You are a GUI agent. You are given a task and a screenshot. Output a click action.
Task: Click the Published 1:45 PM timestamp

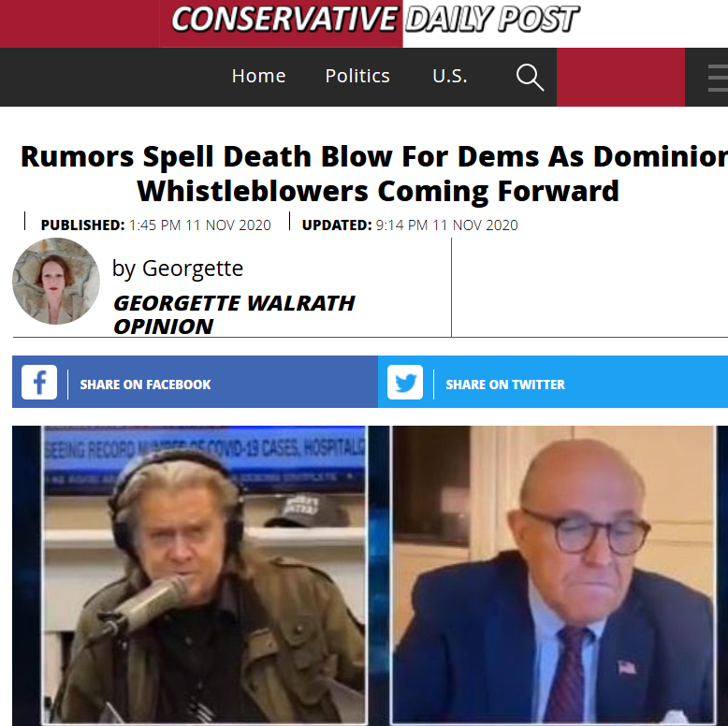(x=155, y=225)
